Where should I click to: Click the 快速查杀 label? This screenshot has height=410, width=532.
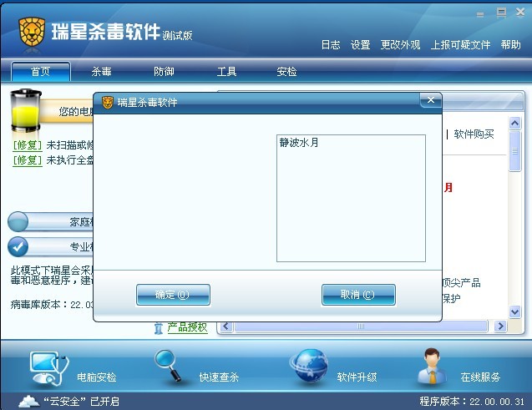click(219, 377)
